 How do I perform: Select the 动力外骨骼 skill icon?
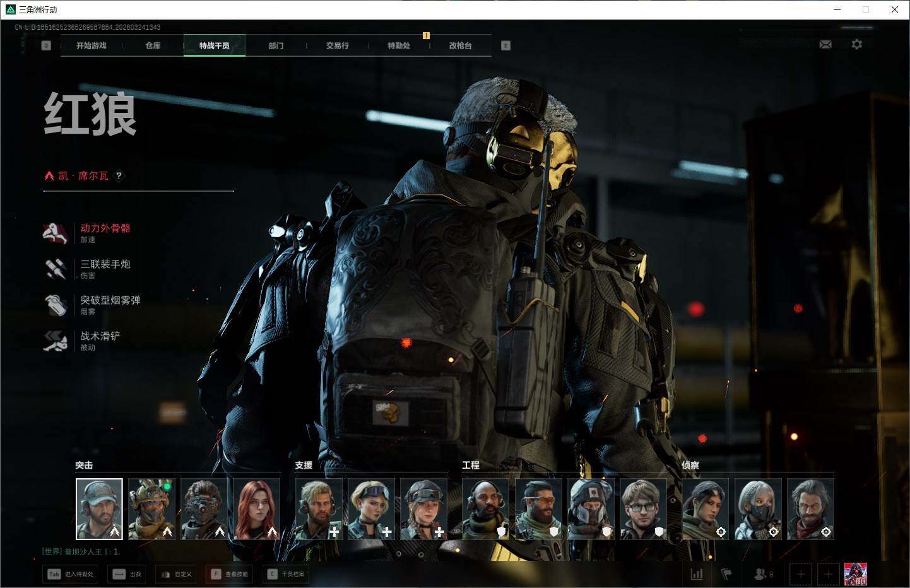click(x=56, y=233)
